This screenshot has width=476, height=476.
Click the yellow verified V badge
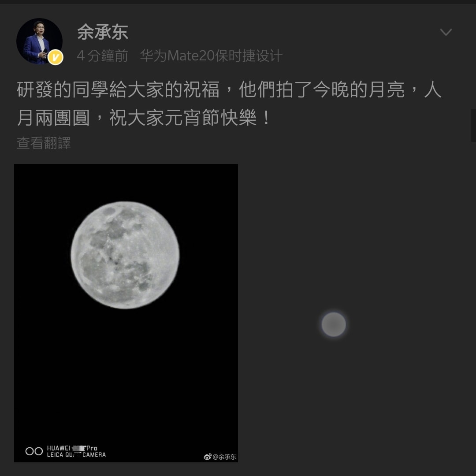pos(55,57)
